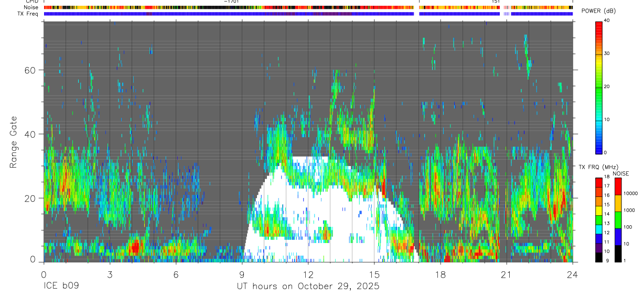Select the red 17-18 MHz frequency swatch
The width and height of the screenshot is (644, 297).
point(599,183)
